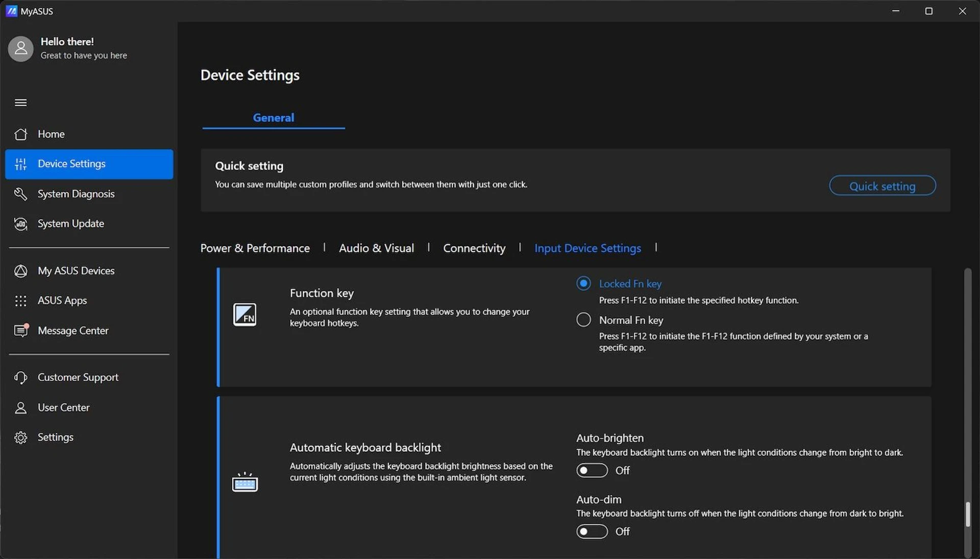Click the Function key FN icon
The height and width of the screenshot is (559, 980).
pos(244,314)
